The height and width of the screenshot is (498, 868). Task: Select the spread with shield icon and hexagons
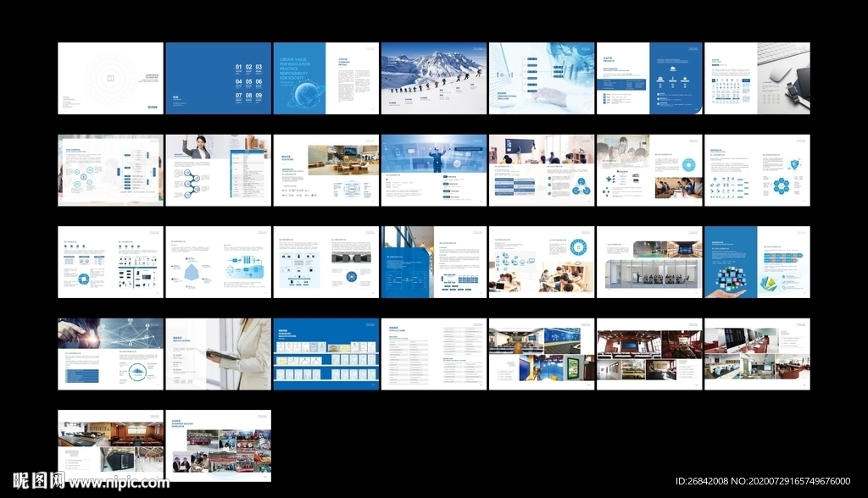(x=757, y=170)
